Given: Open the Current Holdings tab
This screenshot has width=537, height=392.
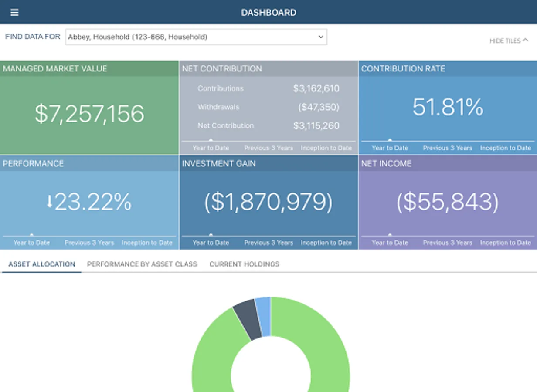Looking at the screenshot, I should 245,264.
